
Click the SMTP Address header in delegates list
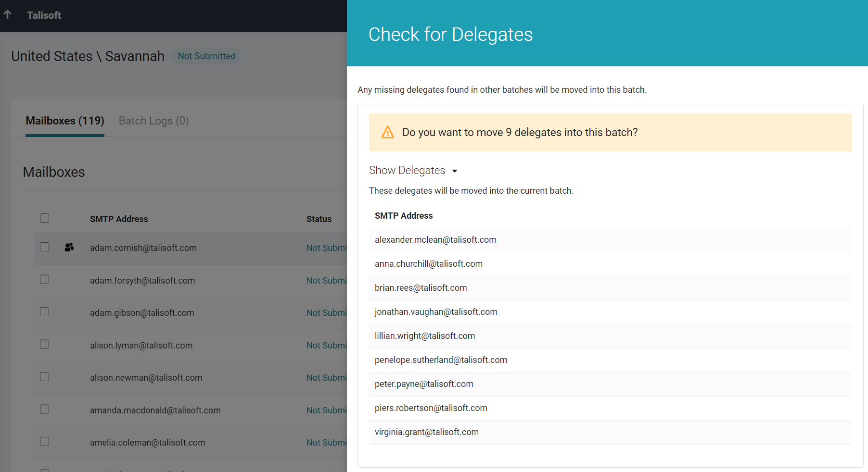point(404,216)
